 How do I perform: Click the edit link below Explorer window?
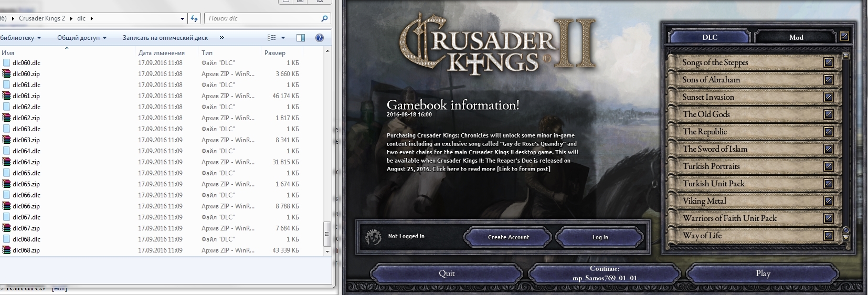tap(60, 288)
